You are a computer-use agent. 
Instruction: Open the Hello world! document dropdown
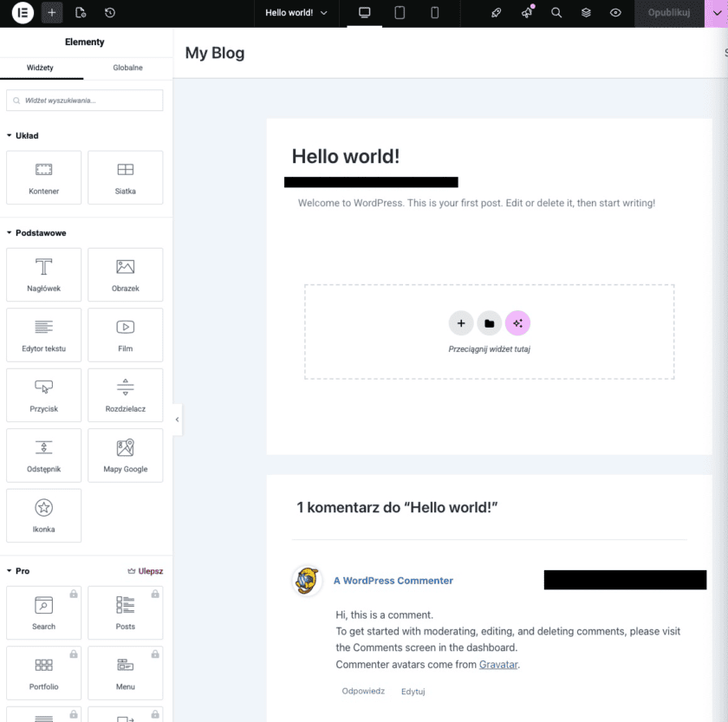click(x=296, y=13)
